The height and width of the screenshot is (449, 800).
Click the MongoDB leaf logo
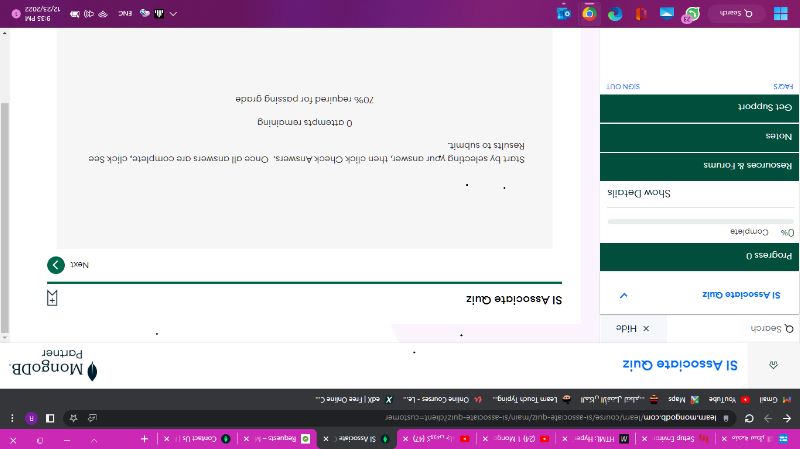pyautogui.click(x=92, y=372)
